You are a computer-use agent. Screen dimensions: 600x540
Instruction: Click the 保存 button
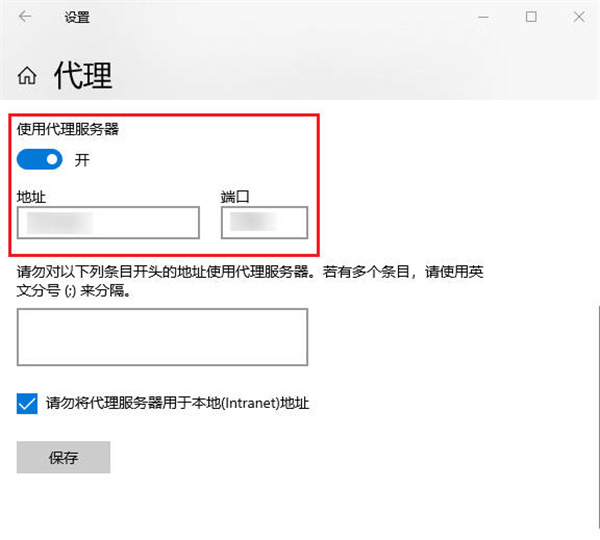click(x=64, y=457)
